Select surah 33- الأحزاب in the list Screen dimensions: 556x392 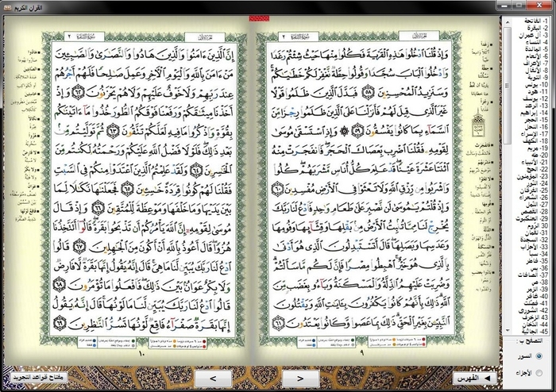(535, 247)
